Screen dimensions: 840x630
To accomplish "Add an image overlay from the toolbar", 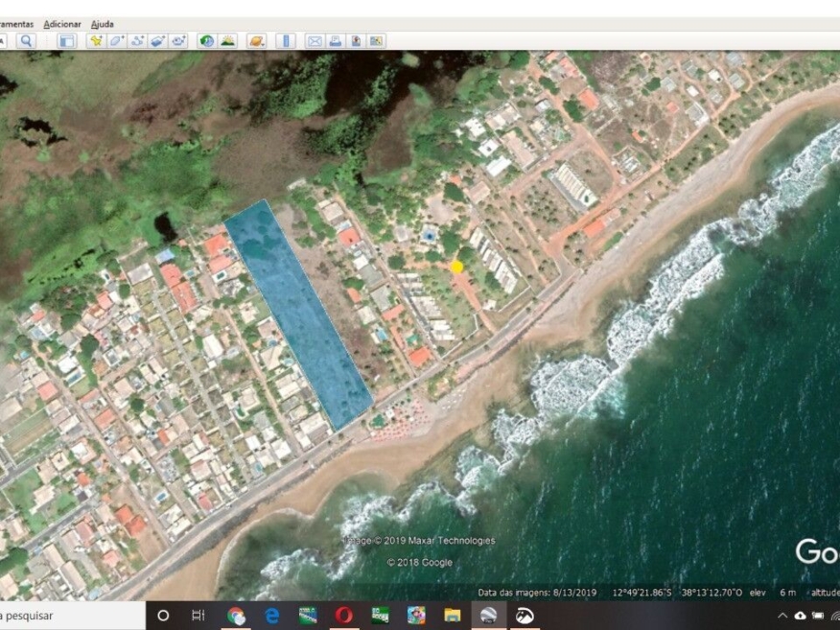I will [157, 40].
